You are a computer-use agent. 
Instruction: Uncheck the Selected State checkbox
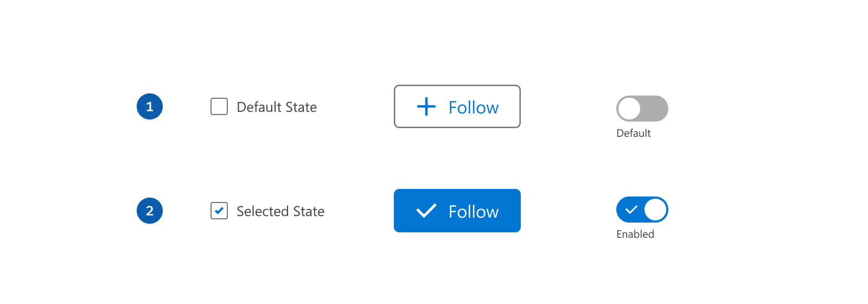point(219,211)
